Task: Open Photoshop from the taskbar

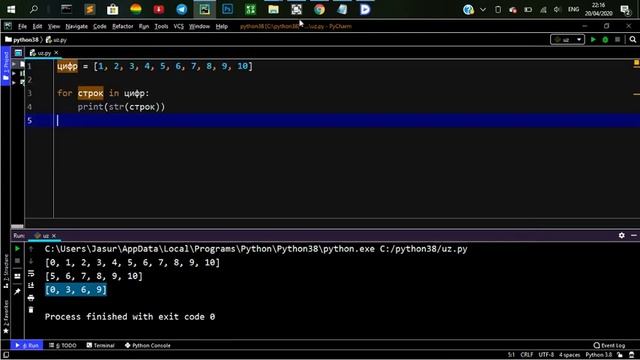Action: point(227,9)
